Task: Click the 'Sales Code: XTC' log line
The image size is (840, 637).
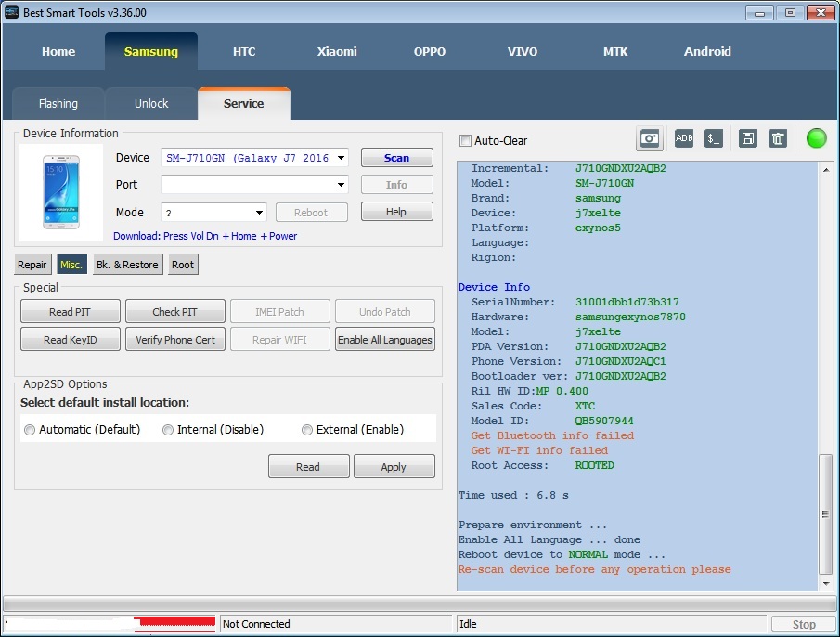Action: [x=533, y=406]
